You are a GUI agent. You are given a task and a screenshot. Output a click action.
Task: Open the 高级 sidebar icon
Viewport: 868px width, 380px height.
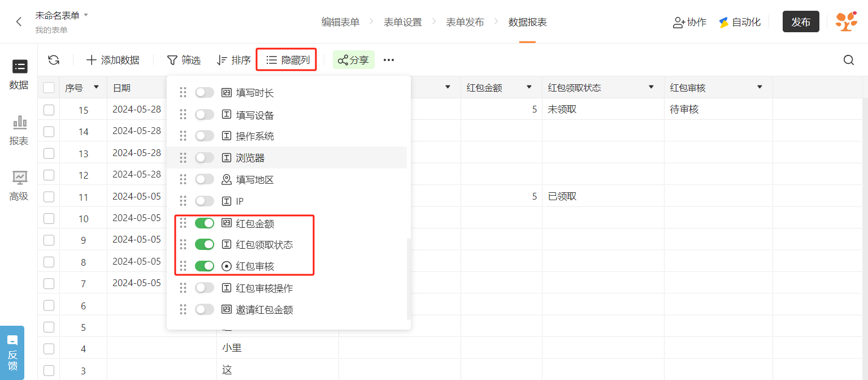(19, 186)
